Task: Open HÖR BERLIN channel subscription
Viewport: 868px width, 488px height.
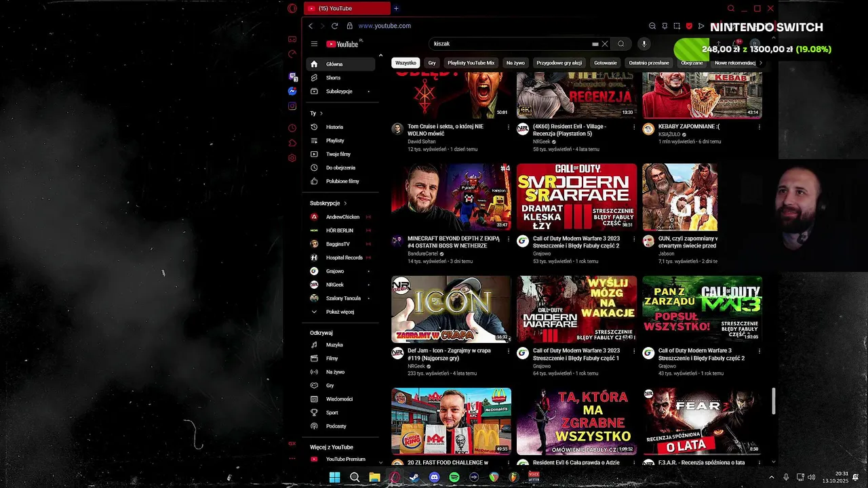Action: coord(340,230)
